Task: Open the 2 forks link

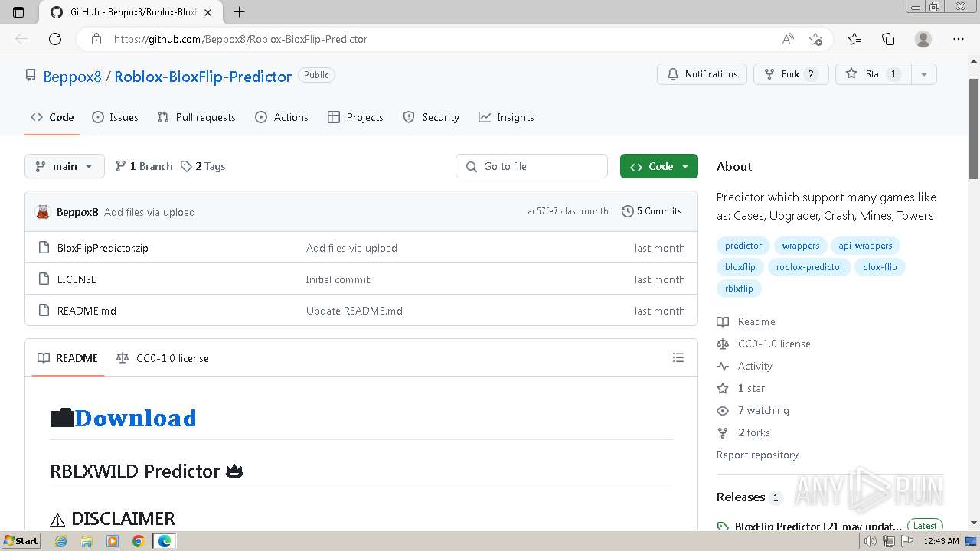Action: (753, 432)
